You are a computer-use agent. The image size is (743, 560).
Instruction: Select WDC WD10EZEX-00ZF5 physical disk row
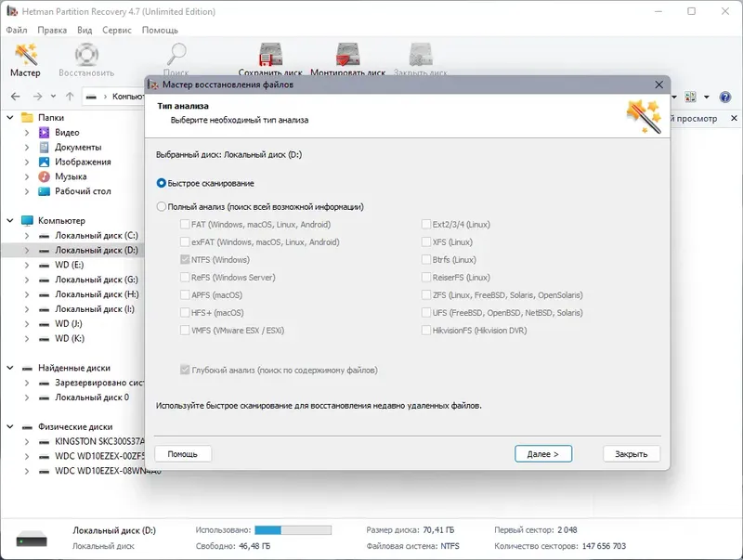[99, 457]
